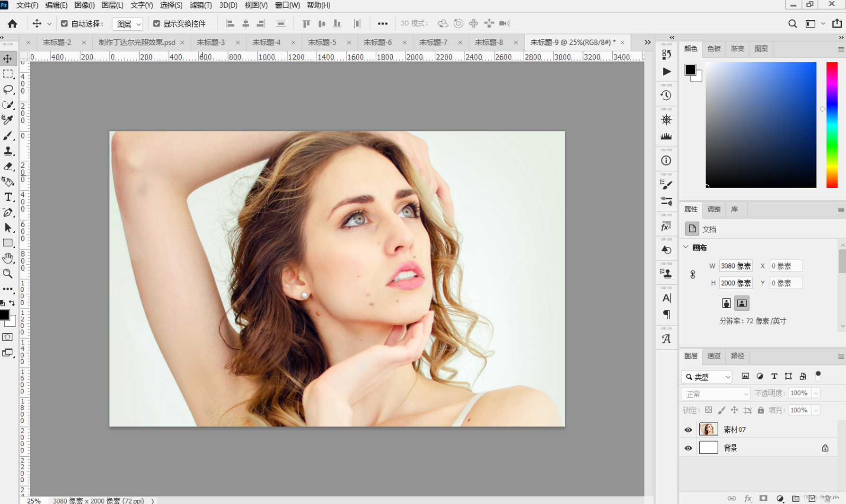This screenshot has height=504, width=846.
Task: Select the Path Selection tool
Action: coord(8,228)
